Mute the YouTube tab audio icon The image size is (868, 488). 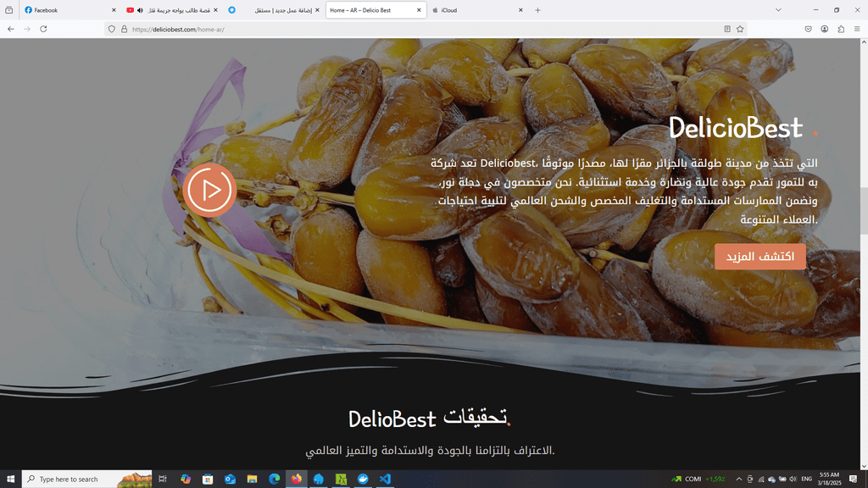pos(140,10)
